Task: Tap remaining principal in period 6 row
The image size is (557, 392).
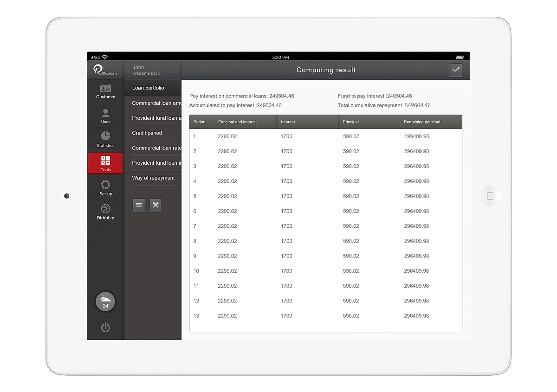Action: pos(416,211)
